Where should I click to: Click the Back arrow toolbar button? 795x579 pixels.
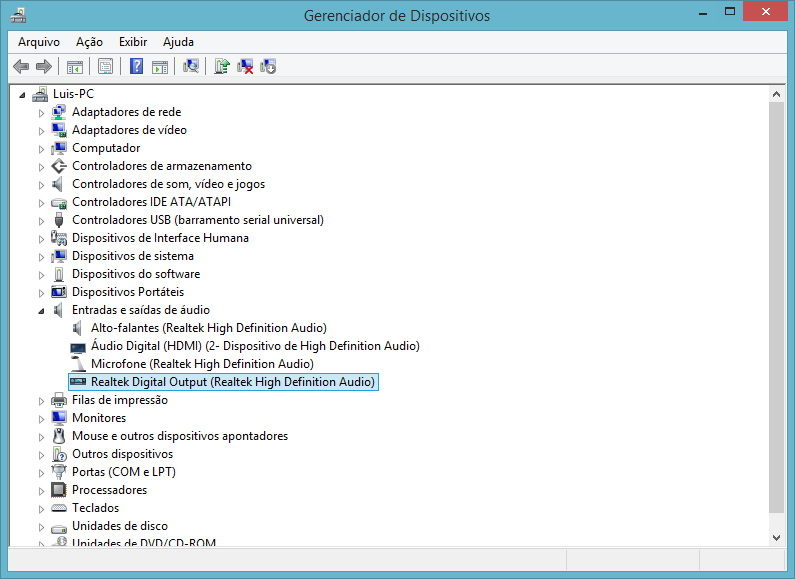pyautogui.click(x=21, y=66)
